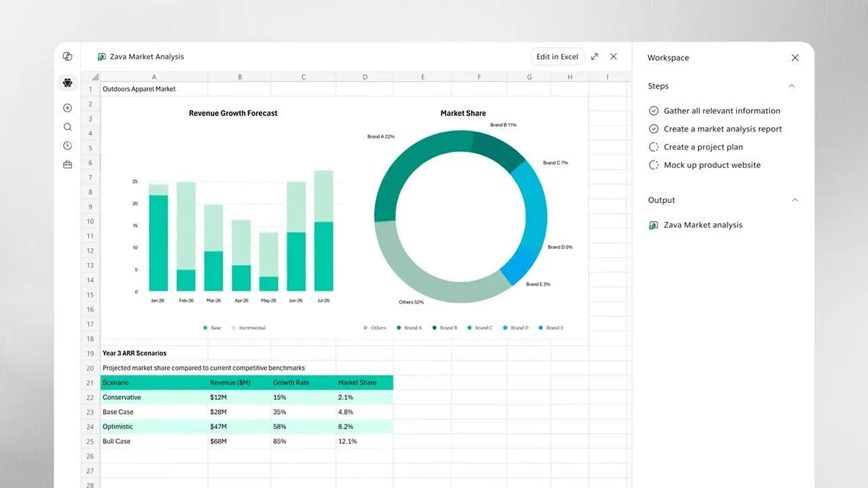868x488 pixels.
Task: Click the 'Revenue ($M)' table header cell
Action: pos(239,383)
